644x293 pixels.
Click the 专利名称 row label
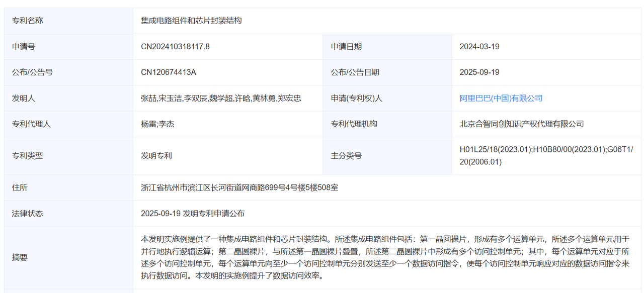28,21
